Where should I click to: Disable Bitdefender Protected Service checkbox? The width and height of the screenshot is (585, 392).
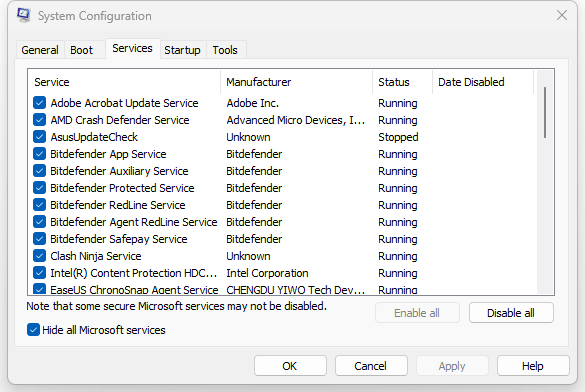pos(40,188)
